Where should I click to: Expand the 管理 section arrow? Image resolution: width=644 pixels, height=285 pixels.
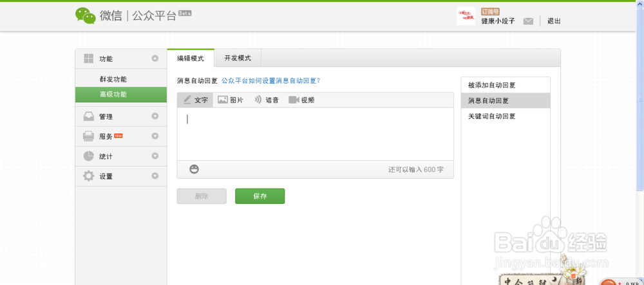coord(155,116)
